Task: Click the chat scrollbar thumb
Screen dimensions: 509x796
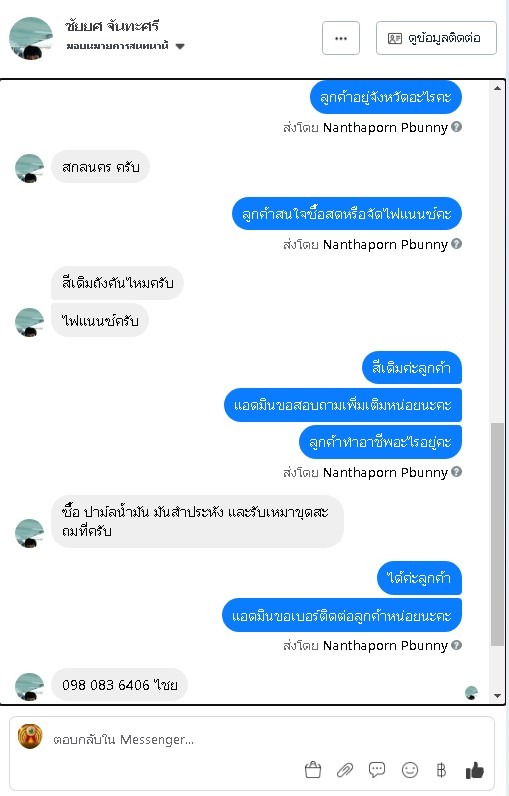Action: point(497,534)
